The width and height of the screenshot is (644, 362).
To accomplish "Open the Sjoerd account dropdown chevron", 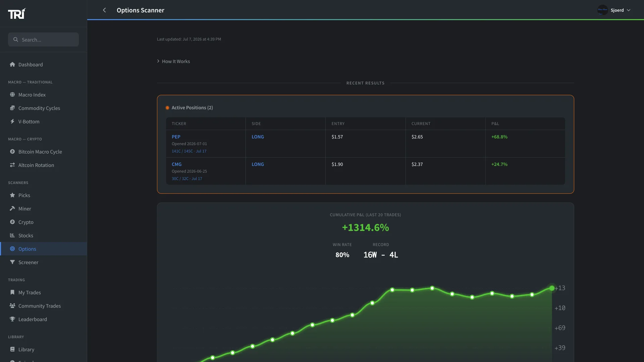I will point(629,10).
